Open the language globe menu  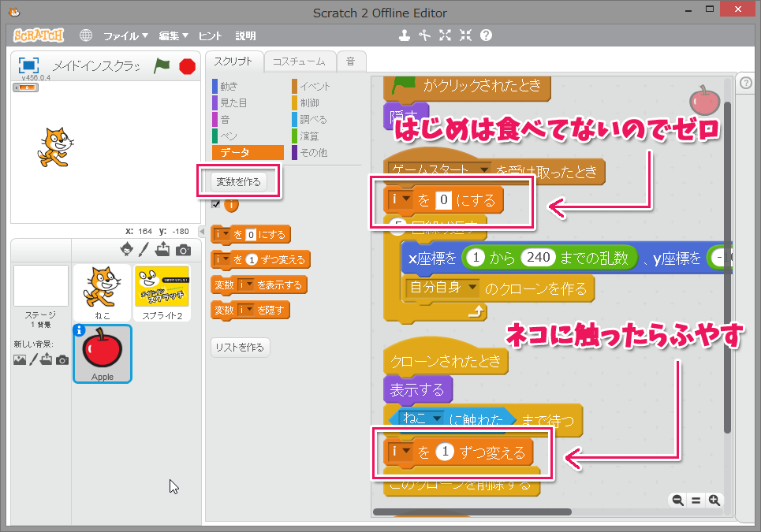pos(86,35)
